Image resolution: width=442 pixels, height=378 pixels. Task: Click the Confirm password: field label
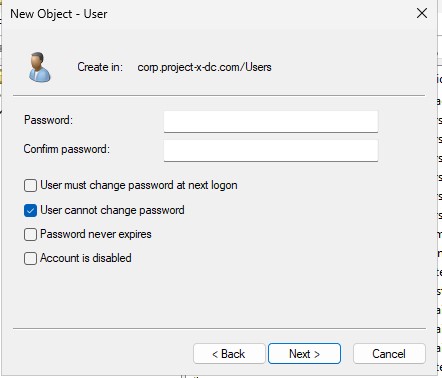66,149
